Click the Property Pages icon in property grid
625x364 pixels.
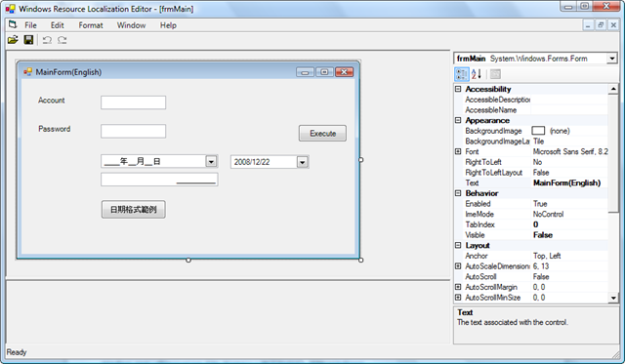495,74
